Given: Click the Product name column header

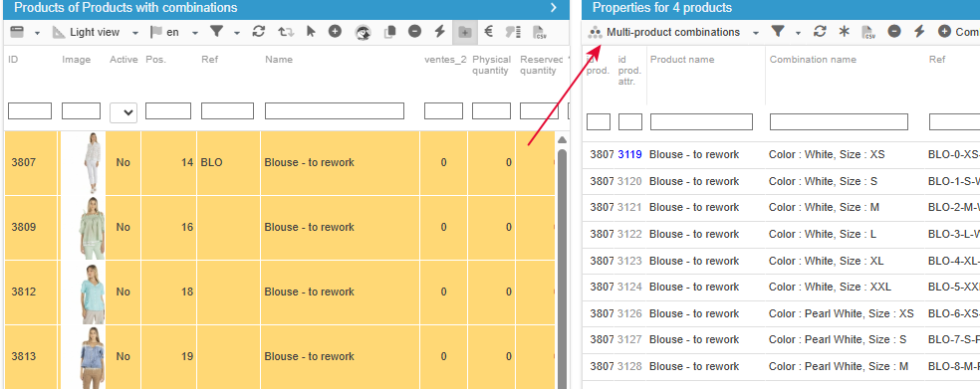Looking at the screenshot, I should tap(682, 60).
